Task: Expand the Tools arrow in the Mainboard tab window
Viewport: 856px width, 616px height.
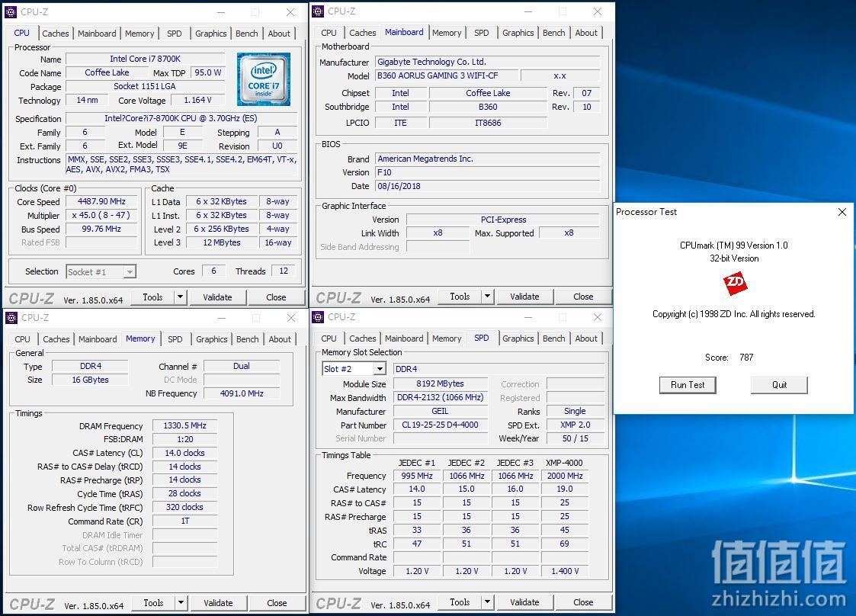Action: tap(488, 297)
